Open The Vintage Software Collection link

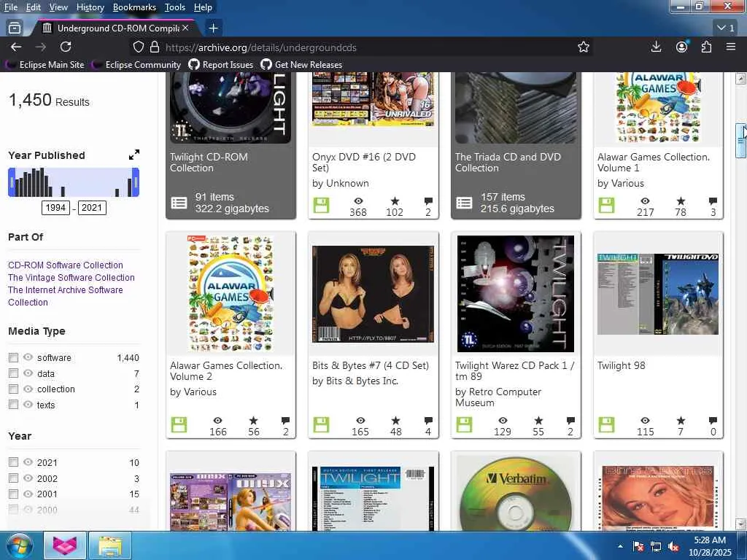71,277
